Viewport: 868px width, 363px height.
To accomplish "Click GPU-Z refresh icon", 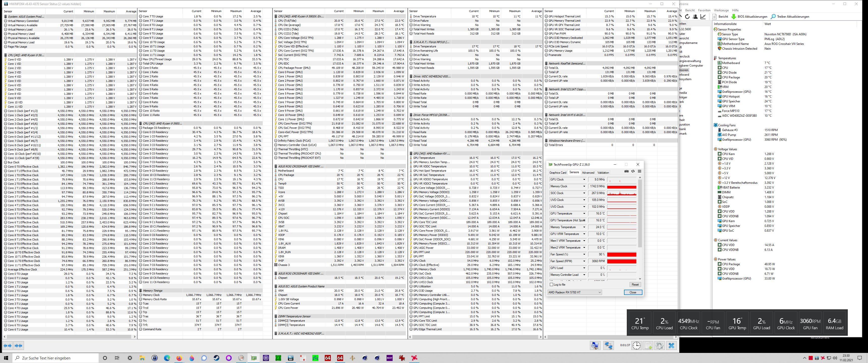I will click(633, 171).
